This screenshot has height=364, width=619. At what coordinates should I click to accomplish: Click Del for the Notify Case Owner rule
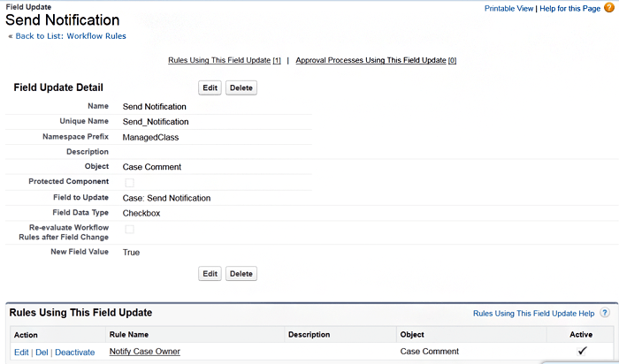[x=42, y=352]
